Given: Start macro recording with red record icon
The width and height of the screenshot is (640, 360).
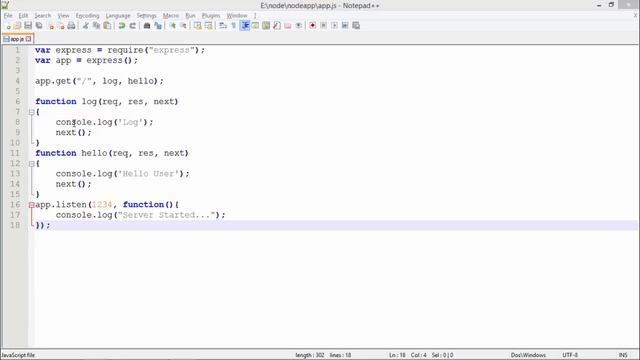Looking at the screenshot, I should [x=312, y=26].
